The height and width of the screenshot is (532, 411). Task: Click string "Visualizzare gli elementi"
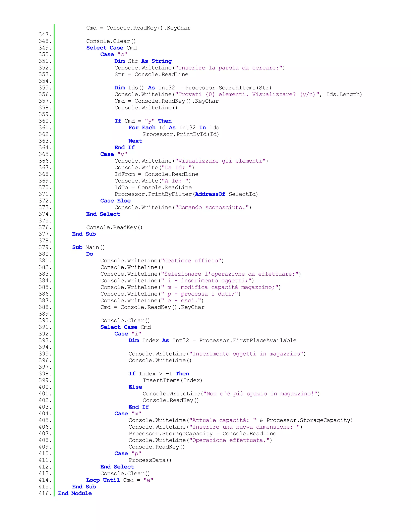(220, 161)
